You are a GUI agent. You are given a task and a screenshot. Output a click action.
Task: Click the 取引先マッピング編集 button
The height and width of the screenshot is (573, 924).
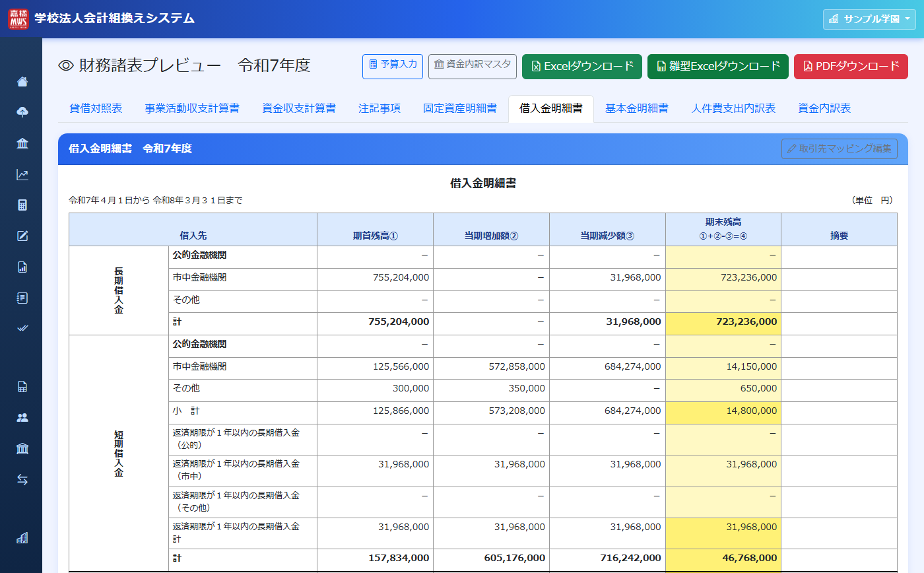coord(840,149)
